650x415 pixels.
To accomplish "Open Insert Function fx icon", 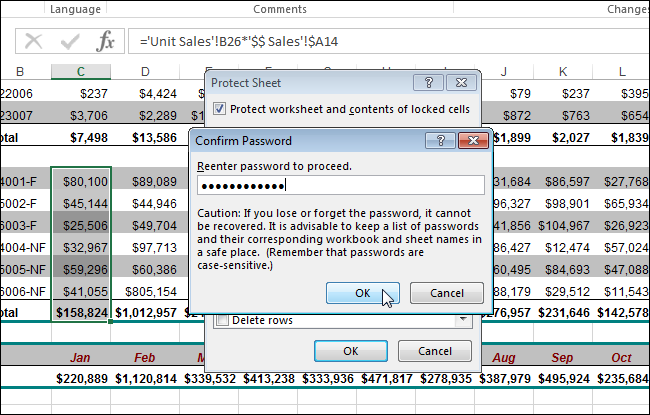I will coord(105,41).
